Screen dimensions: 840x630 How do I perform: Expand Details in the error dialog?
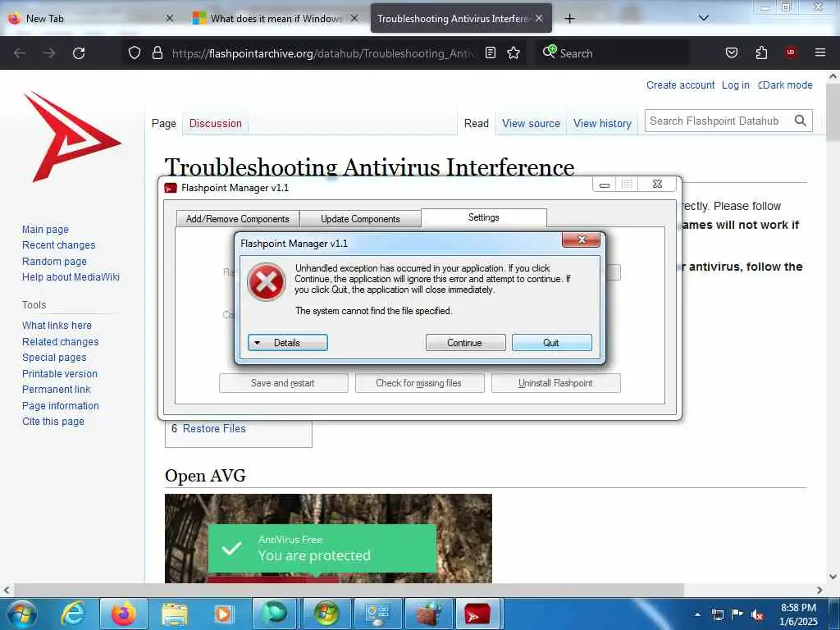click(x=288, y=343)
